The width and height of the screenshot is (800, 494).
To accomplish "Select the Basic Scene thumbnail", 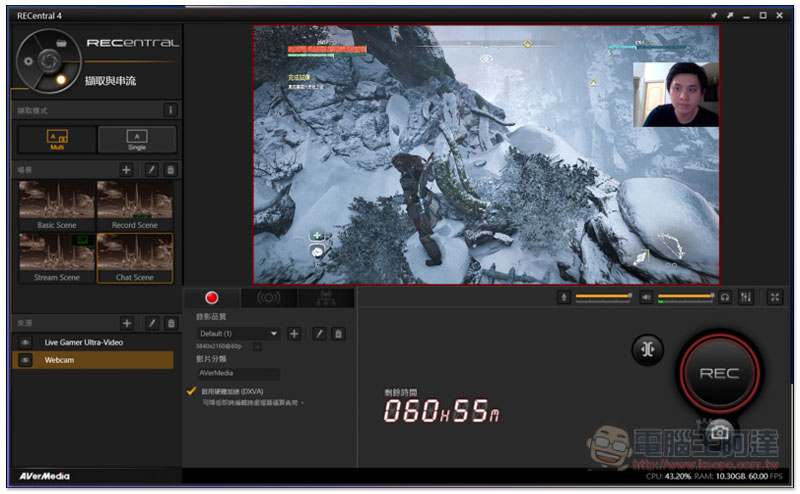I will click(57, 206).
